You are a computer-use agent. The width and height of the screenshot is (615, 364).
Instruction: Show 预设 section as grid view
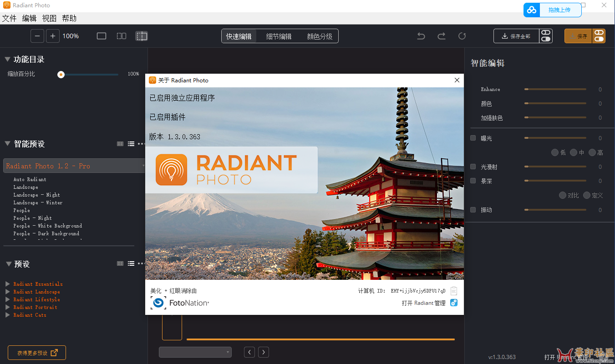120,263
